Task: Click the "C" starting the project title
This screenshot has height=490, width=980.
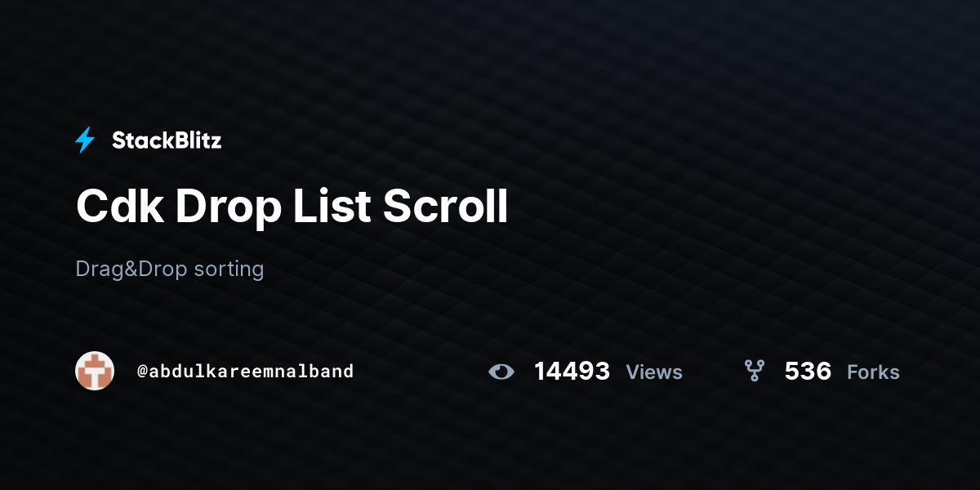Action: (91, 207)
